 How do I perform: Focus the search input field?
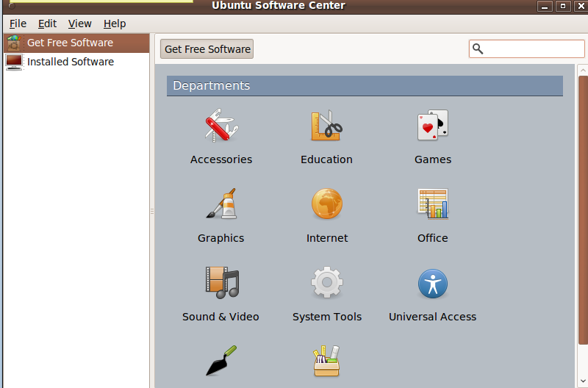pyautogui.click(x=526, y=48)
